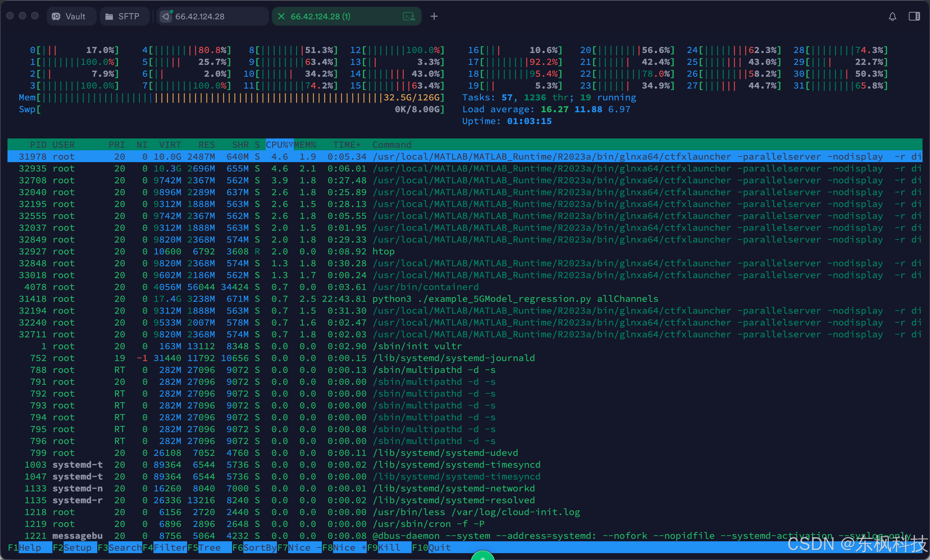Click the SFTP folder icon

pyautogui.click(x=109, y=17)
